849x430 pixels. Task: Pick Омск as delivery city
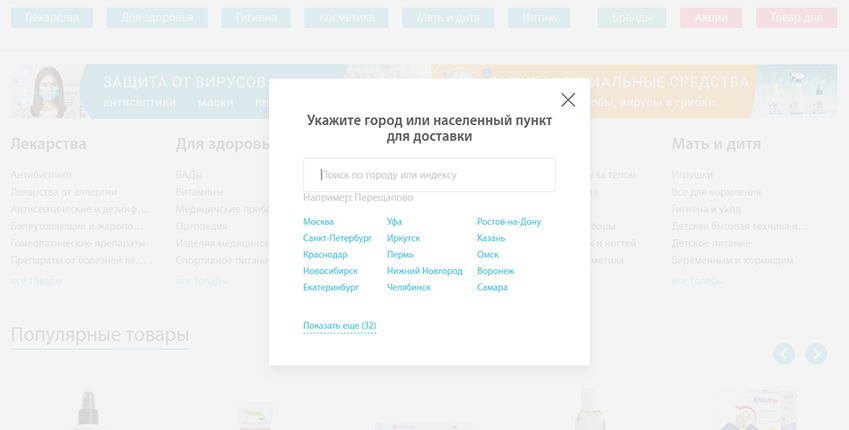pos(487,255)
